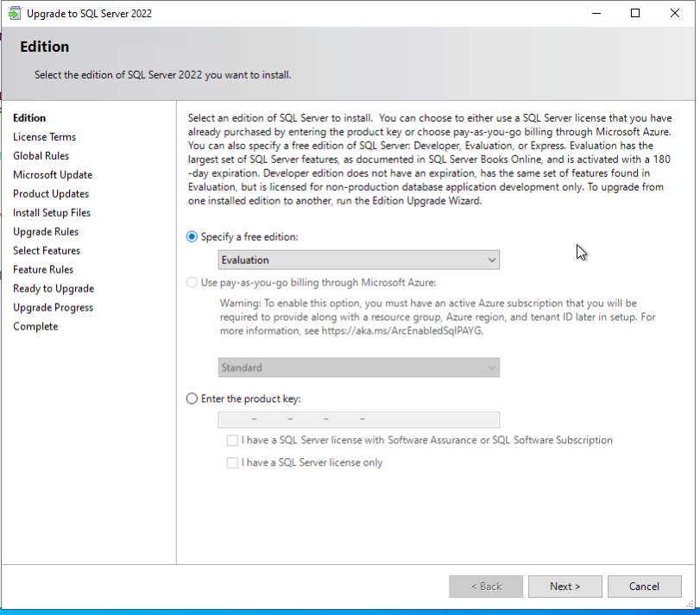Image resolution: width=700 pixels, height=615 pixels.
Task: Cancel the SQL Server upgrade
Action: 644,586
